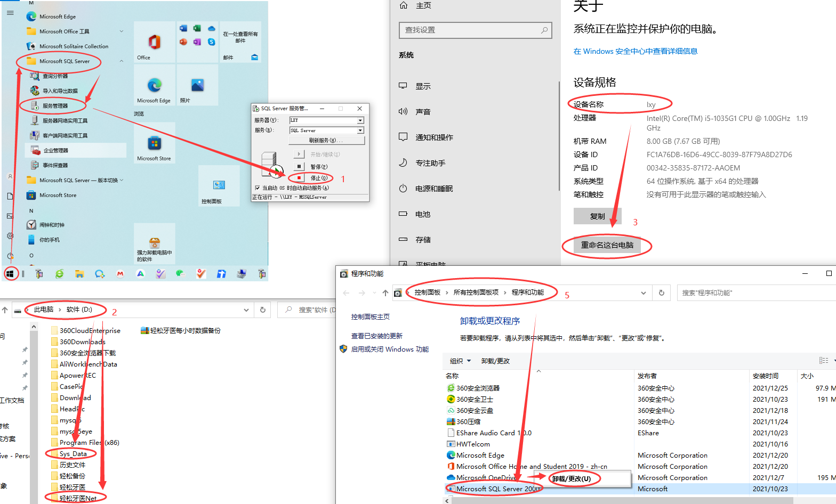Click the 刷新服务 button
The width and height of the screenshot is (836, 504).
pyautogui.click(x=326, y=141)
